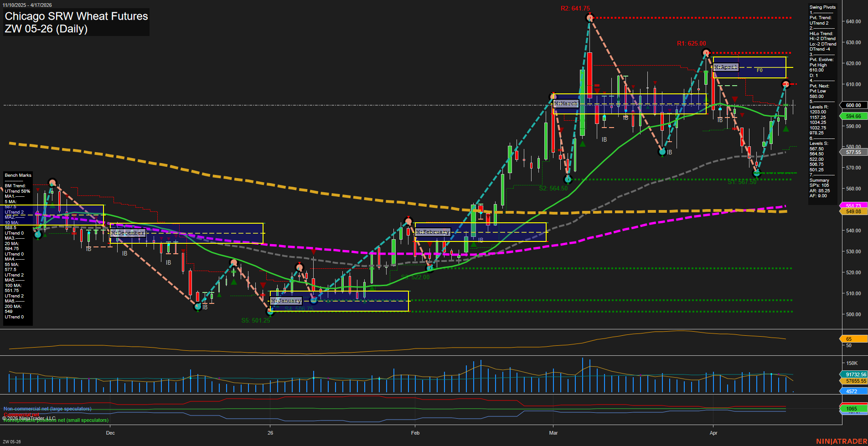Select the teal pivot dot near S1: 567.50
This screenshot has height=446, width=868.
[x=756, y=173]
